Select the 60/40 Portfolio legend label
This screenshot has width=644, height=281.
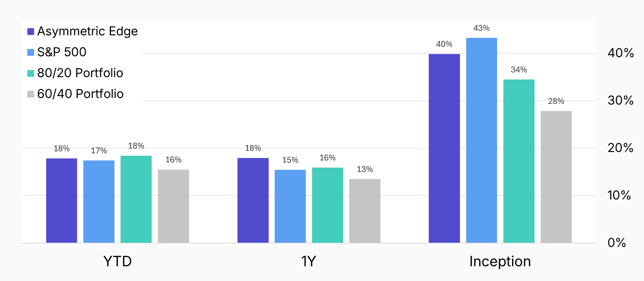(80, 94)
